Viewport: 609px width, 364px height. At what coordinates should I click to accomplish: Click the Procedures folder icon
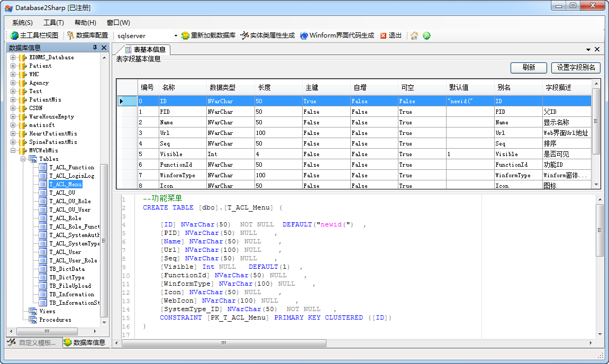[x=33, y=320]
